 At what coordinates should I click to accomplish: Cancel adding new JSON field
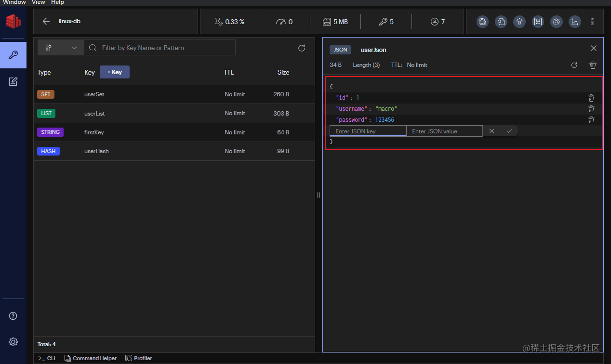click(x=491, y=131)
